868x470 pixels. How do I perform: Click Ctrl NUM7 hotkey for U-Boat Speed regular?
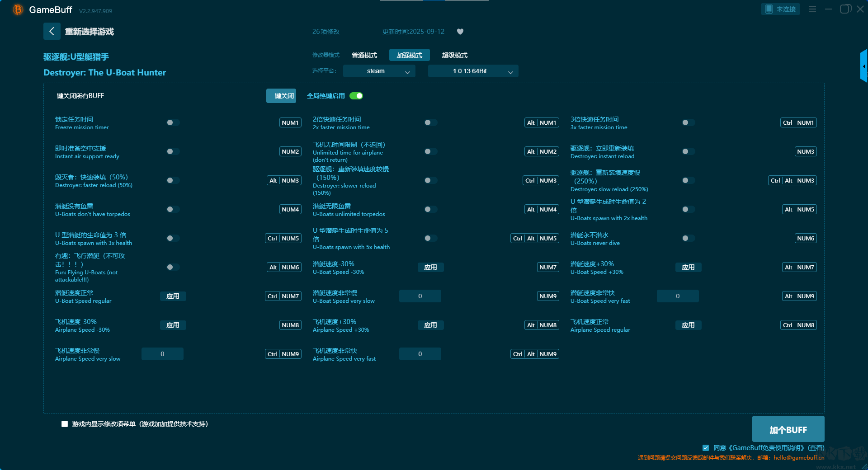(283, 296)
